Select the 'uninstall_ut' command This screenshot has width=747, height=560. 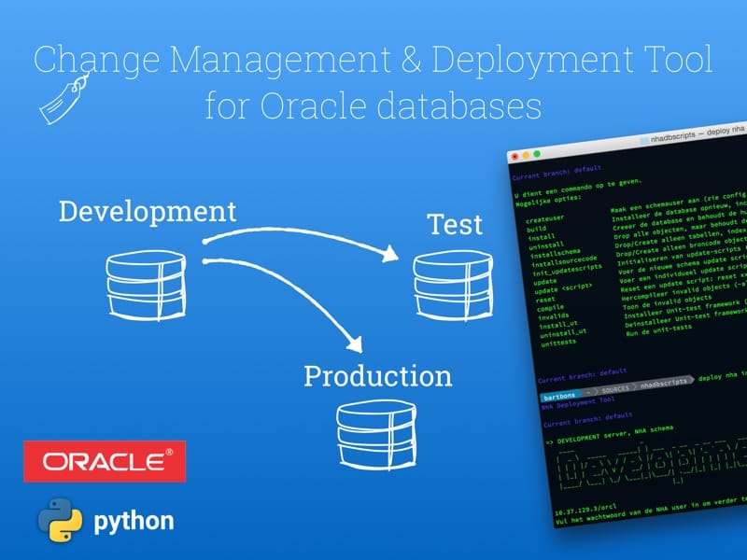pyautogui.click(x=564, y=333)
